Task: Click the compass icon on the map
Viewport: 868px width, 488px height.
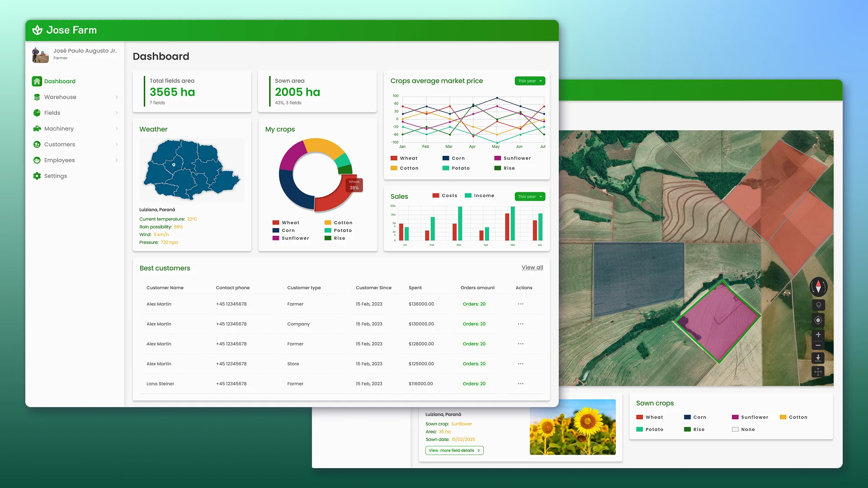Action: pos(818,287)
